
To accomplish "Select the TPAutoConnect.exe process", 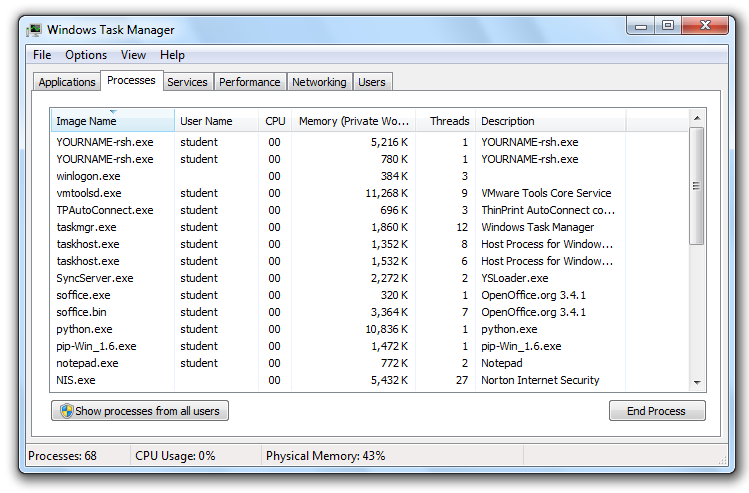I will tap(369, 210).
